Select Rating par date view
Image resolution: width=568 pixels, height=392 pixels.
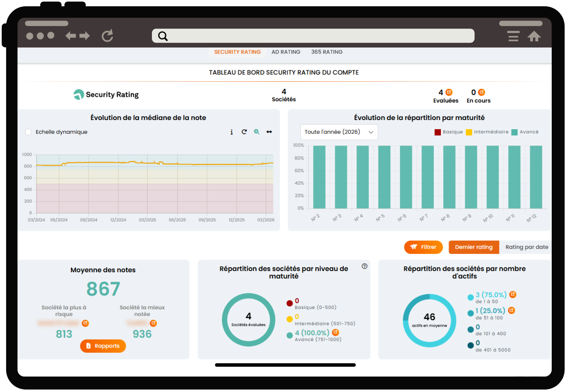[x=526, y=247]
